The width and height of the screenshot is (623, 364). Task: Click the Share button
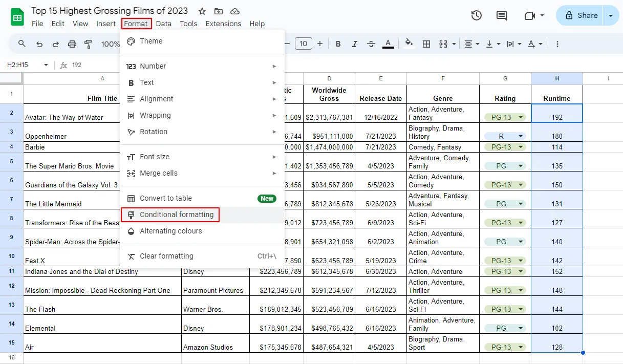[x=581, y=16]
